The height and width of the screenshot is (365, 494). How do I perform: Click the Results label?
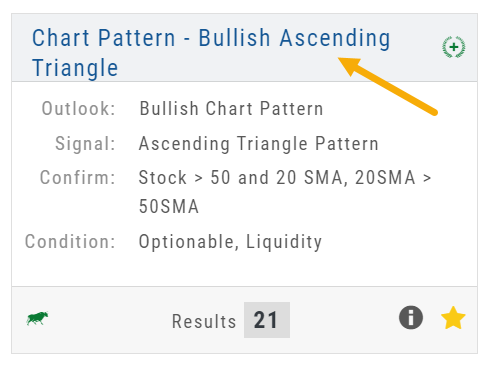(204, 321)
